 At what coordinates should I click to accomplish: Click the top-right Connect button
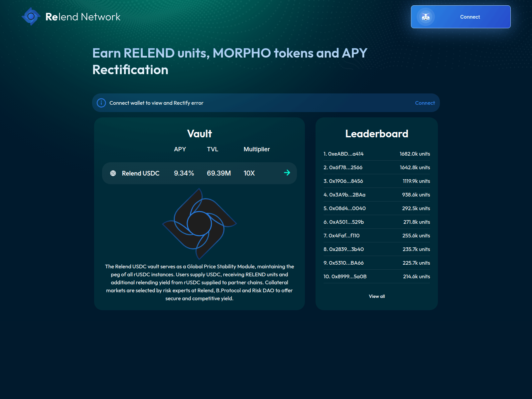point(461,17)
